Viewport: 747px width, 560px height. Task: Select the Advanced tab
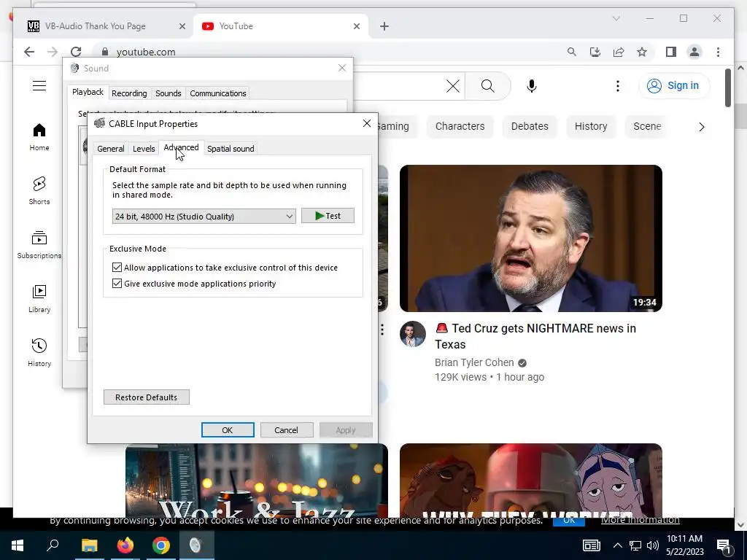[181, 147]
